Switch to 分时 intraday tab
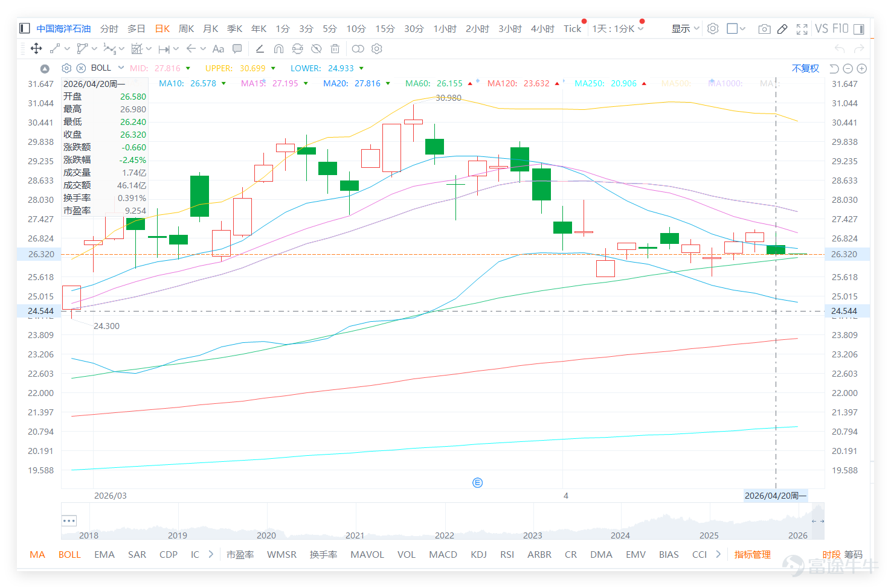Image resolution: width=891 pixels, height=588 pixels. [109, 28]
